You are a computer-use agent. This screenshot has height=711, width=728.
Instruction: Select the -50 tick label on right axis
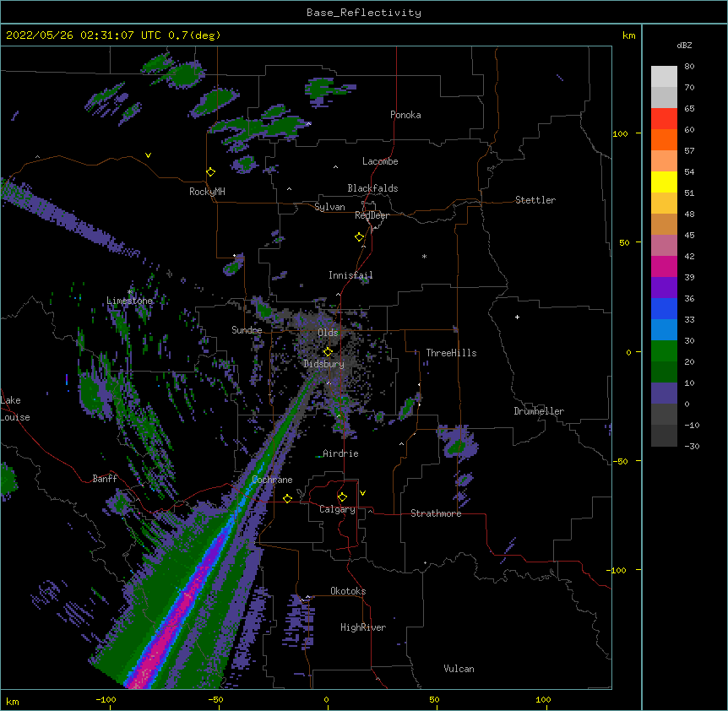pos(620,461)
